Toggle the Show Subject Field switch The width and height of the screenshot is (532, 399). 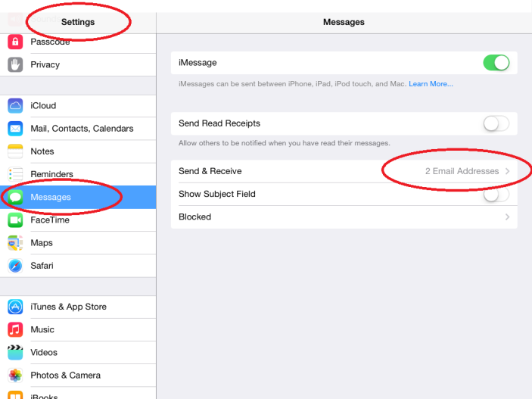[496, 195]
